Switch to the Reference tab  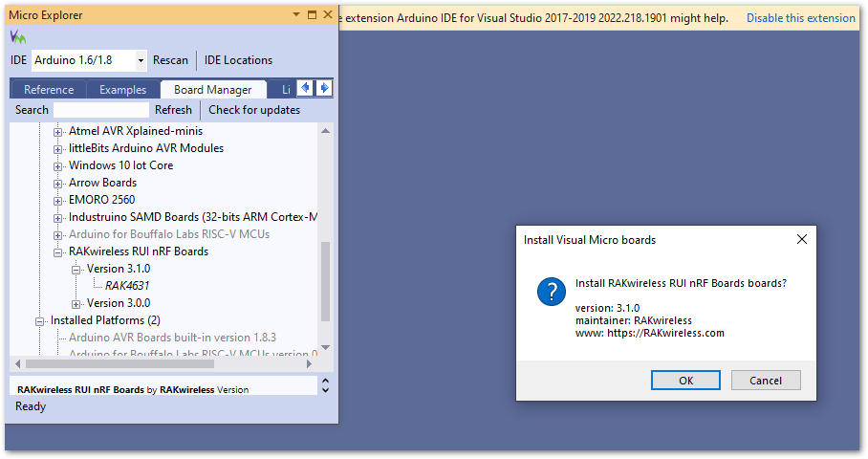tap(48, 90)
